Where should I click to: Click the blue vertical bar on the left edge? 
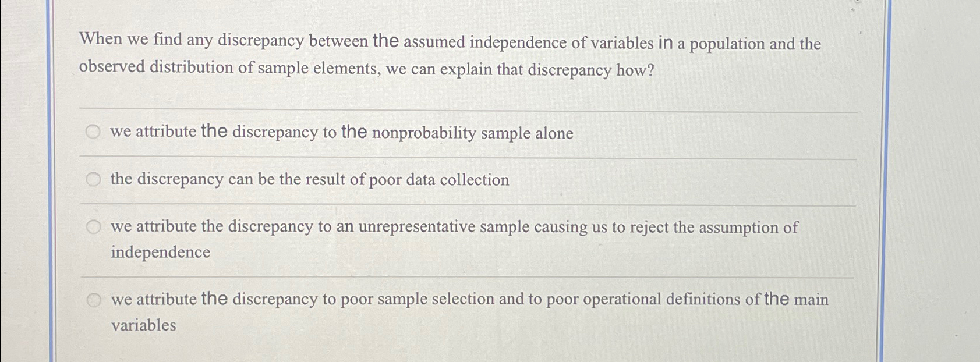pyautogui.click(x=49, y=181)
